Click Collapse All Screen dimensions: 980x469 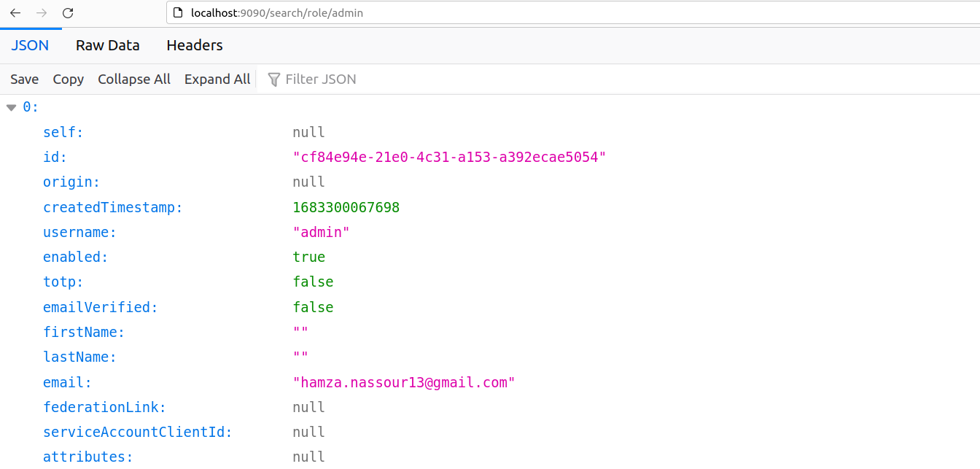click(133, 79)
